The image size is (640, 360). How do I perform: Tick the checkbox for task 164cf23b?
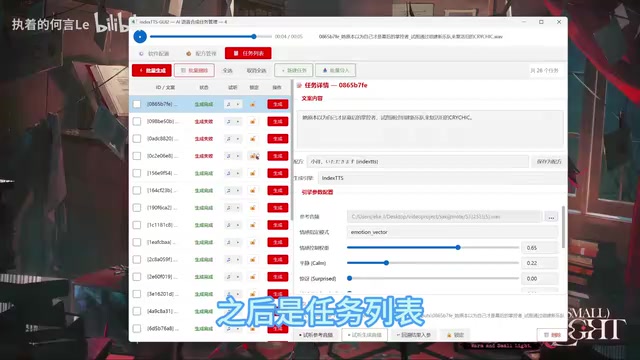[x=137, y=191]
